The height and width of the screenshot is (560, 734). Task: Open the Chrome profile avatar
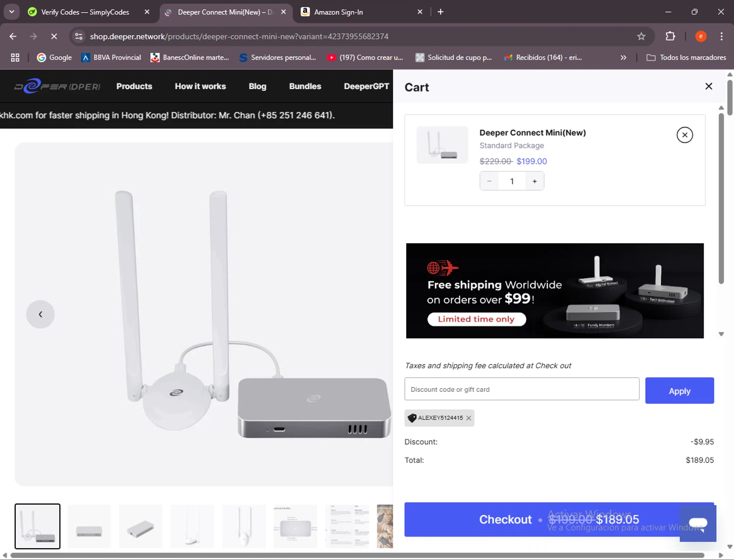pos(701,36)
